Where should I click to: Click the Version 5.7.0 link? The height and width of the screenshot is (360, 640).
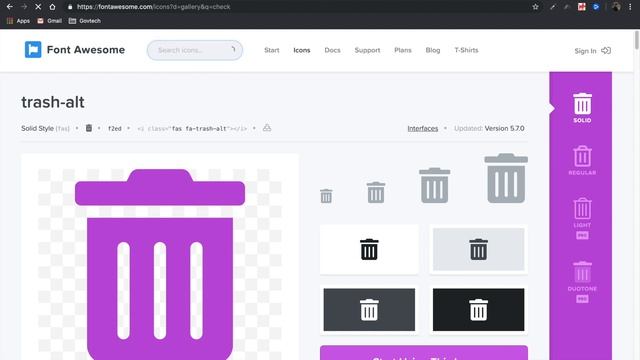(x=504, y=129)
